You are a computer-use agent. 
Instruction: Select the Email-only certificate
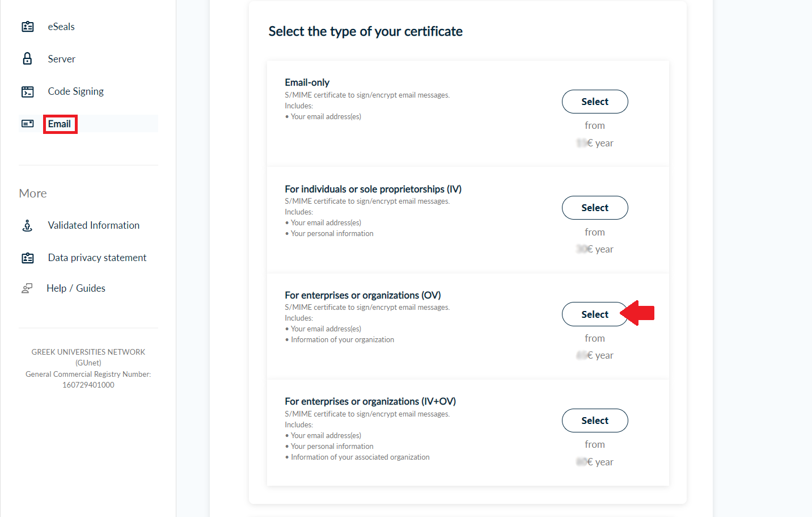(594, 102)
